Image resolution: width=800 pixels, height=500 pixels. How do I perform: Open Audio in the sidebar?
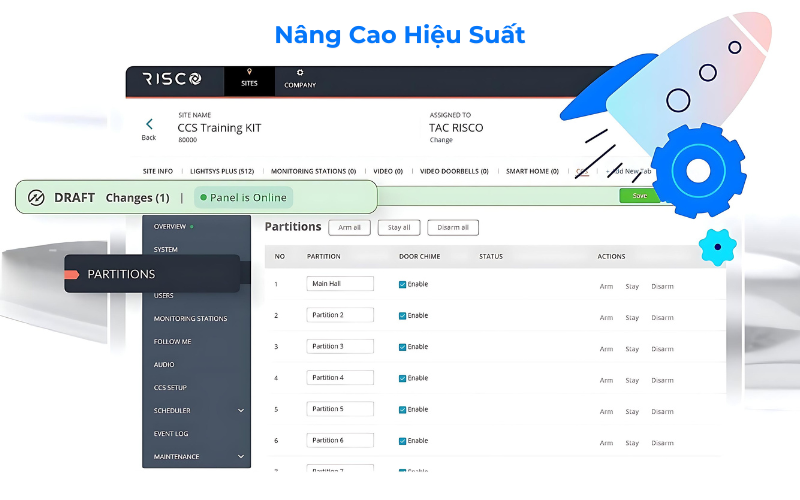click(x=164, y=364)
